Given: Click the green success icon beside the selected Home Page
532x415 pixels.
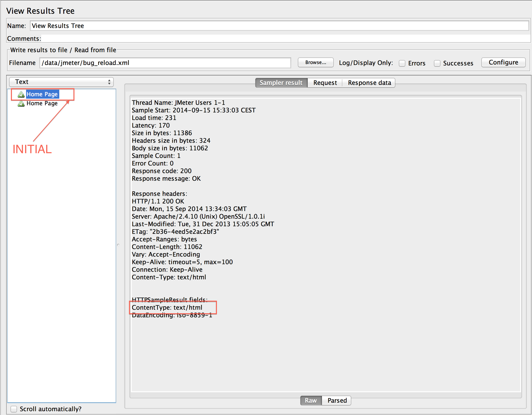Looking at the screenshot, I should (21, 94).
